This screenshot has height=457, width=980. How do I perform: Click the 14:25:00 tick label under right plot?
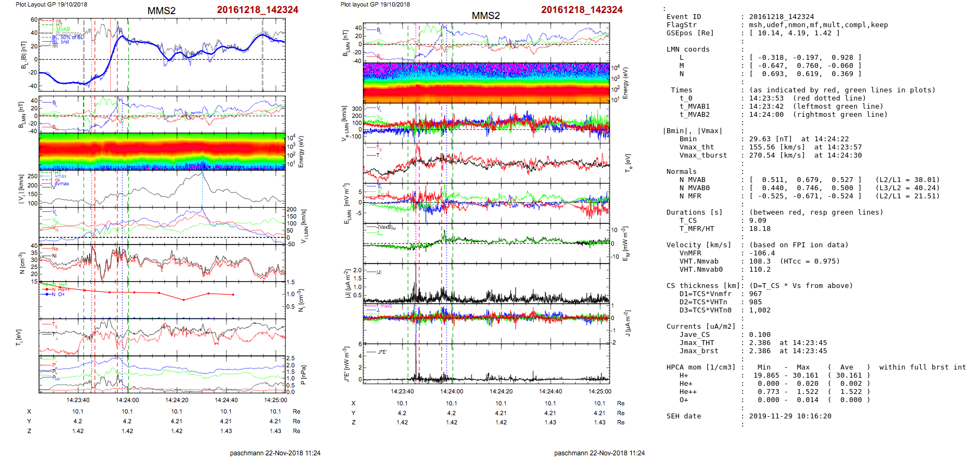[599, 391]
